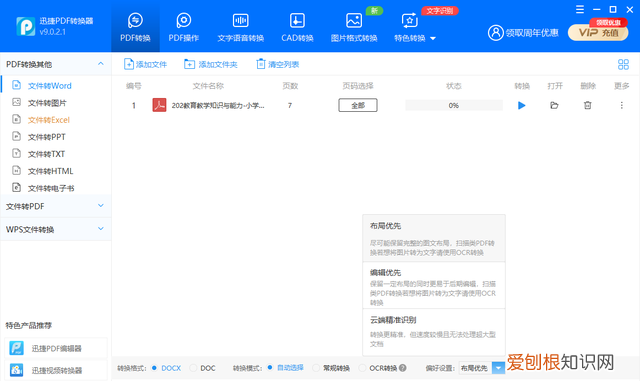Click 添加文件 add file button
The image size is (640, 381).
click(145, 64)
